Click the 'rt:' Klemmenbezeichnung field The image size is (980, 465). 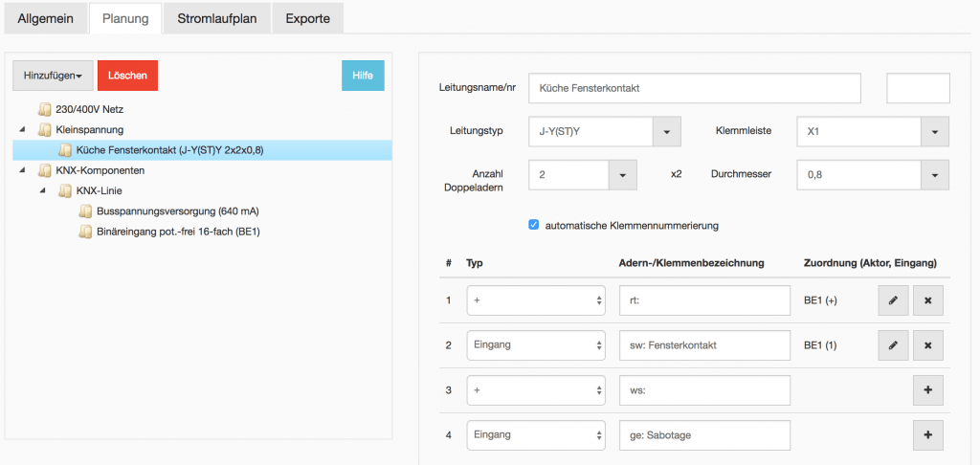click(x=705, y=300)
